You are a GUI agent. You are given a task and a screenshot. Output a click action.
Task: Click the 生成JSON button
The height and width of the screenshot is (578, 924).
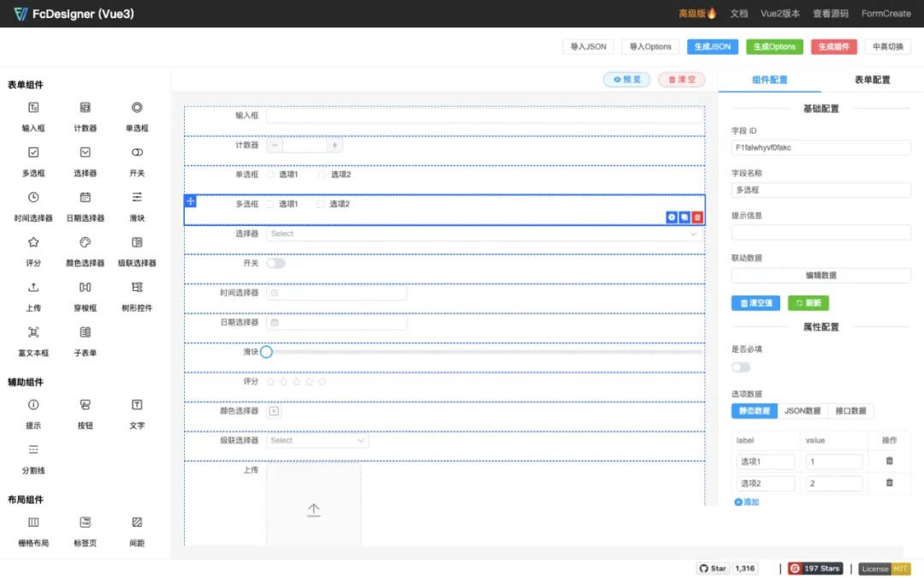coord(713,46)
